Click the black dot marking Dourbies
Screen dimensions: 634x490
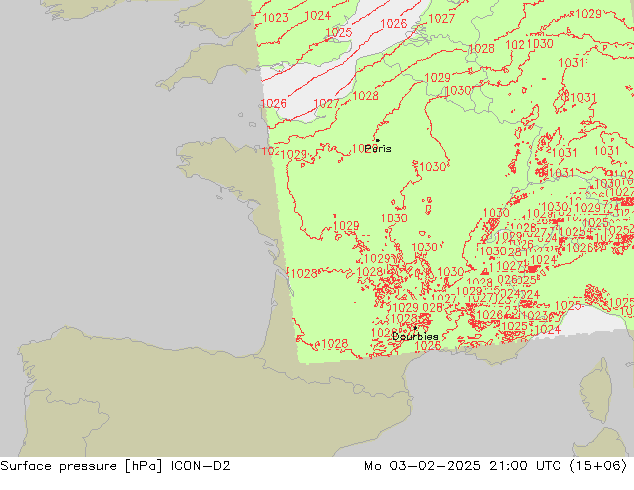coord(415,328)
